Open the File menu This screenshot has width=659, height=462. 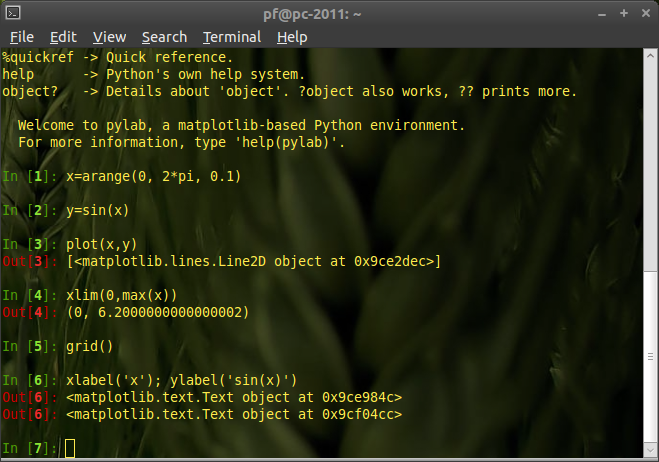point(22,37)
